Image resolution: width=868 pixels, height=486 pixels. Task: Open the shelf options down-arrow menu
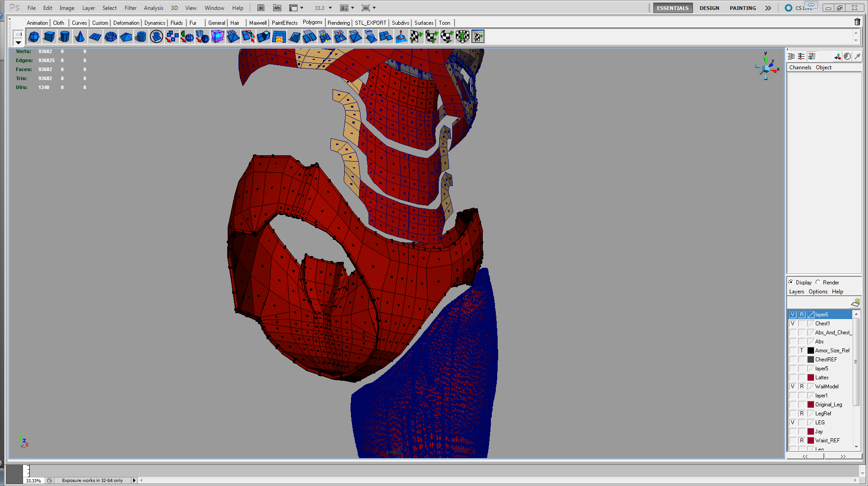pyautogui.click(x=18, y=42)
